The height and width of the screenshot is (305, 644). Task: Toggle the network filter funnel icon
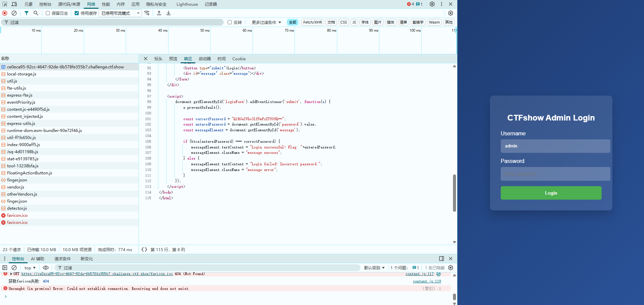pos(26,13)
